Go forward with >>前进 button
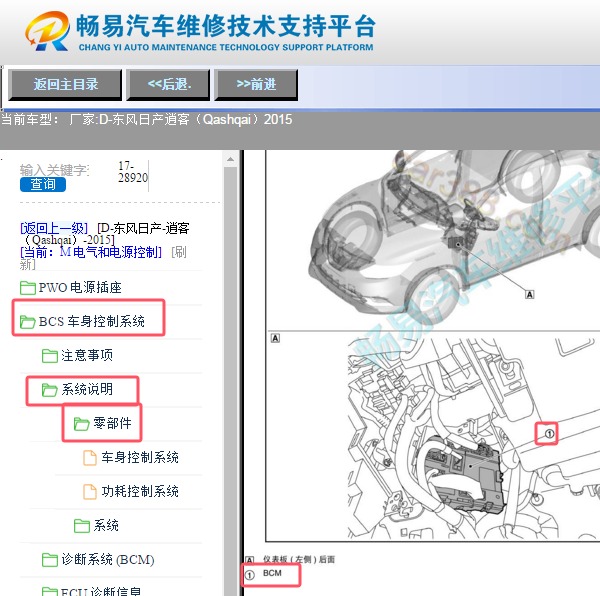The image size is (600, 596). point(256,85)
